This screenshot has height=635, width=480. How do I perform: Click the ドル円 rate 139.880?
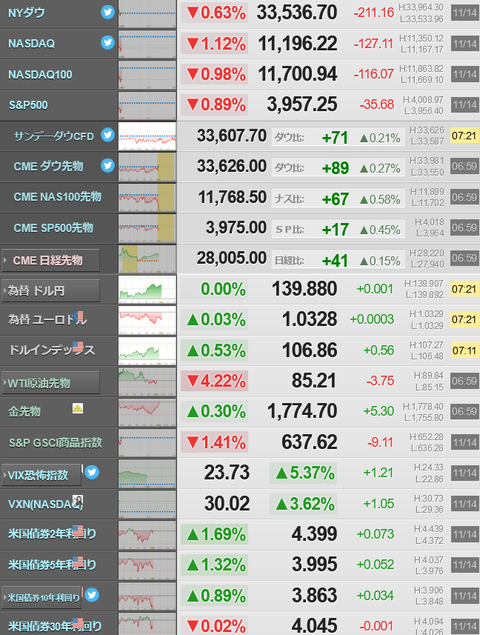[304, 289]
